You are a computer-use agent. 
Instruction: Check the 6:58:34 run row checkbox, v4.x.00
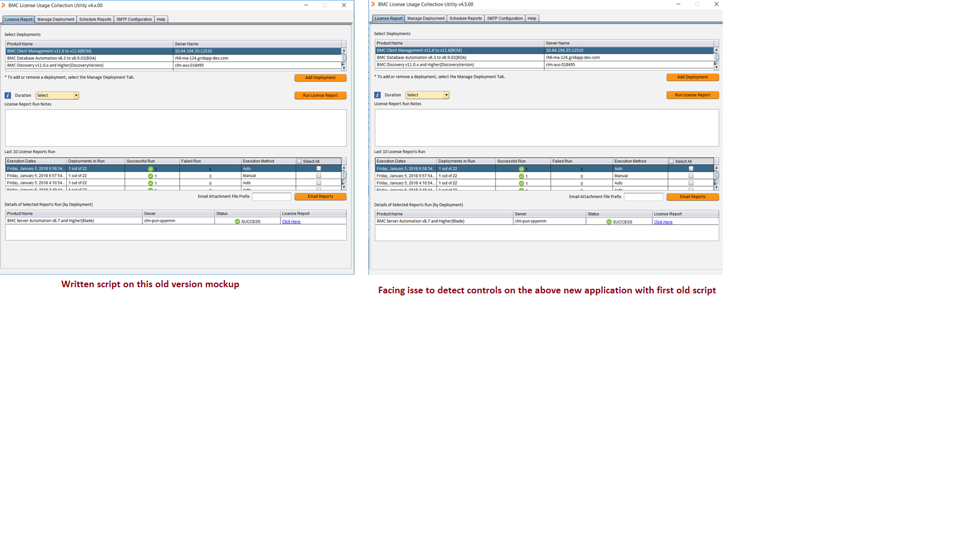pyautogui.click(x=318, y=168)
